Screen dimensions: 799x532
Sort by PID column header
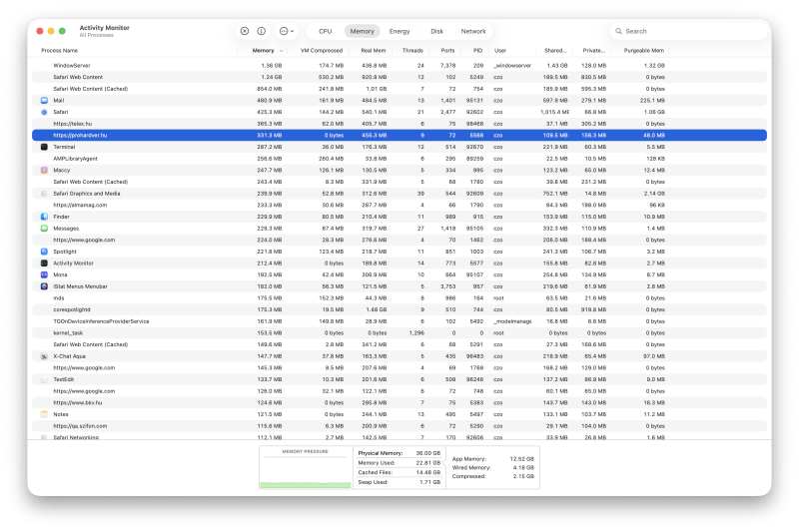477,50
